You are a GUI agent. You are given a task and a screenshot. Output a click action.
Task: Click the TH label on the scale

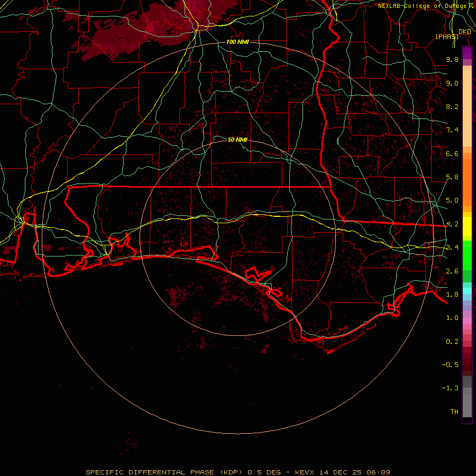pos(454,412)
